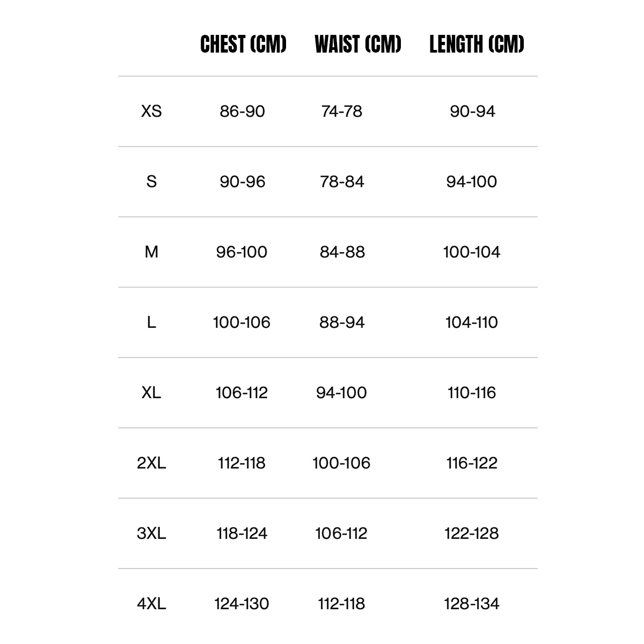
Task: Select the XS size row label
Action: pyautogui.click(x=151, y=111)
